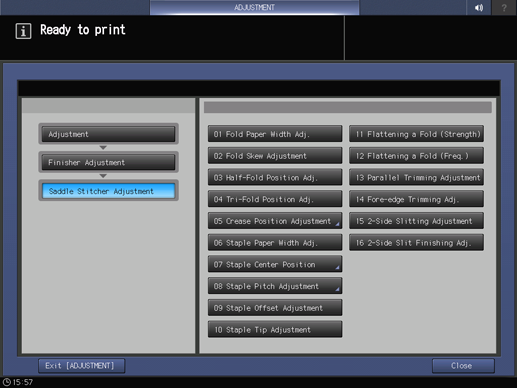Choose 04 Tri-Fold Position Adj.

(275, 199)
